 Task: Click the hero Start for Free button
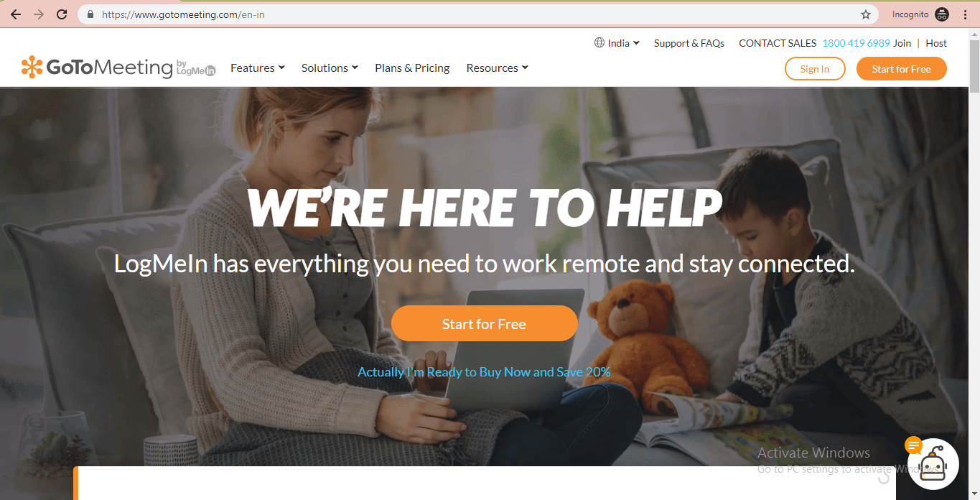485,324
